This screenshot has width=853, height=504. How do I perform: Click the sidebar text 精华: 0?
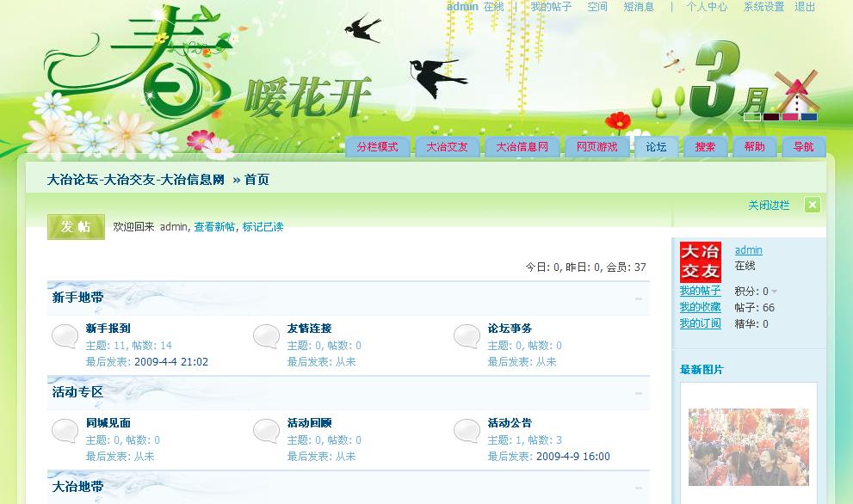click(751, 324)
